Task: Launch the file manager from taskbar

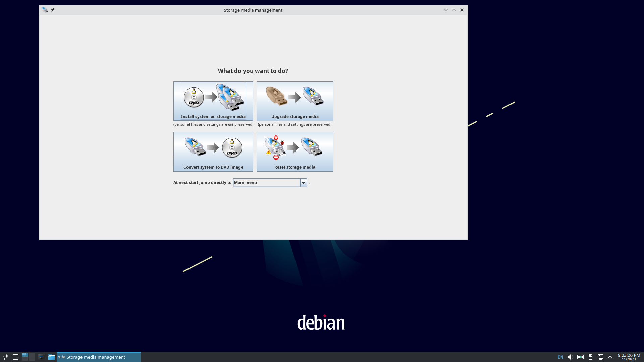Action: [51, 357]
